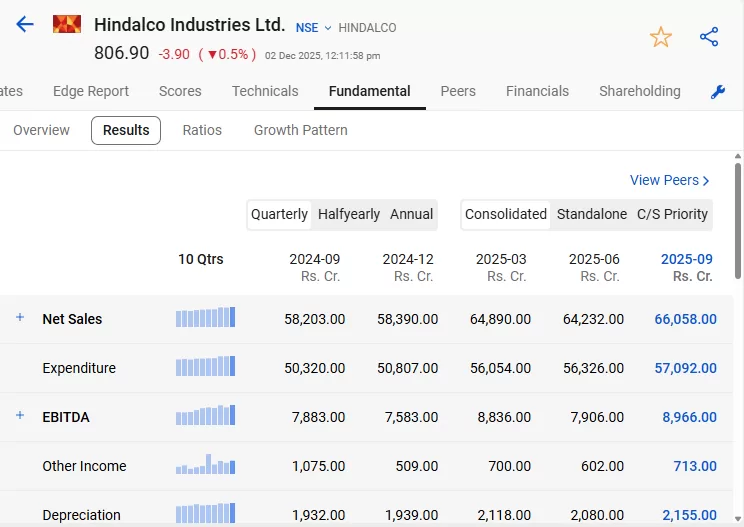Expand the EBITDA row
The width and height of the screenshot is (744, 527).
(x=20, y=415)
